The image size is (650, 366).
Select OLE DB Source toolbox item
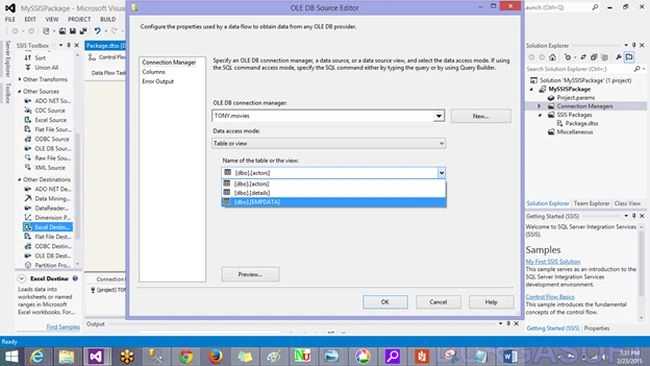47,148
